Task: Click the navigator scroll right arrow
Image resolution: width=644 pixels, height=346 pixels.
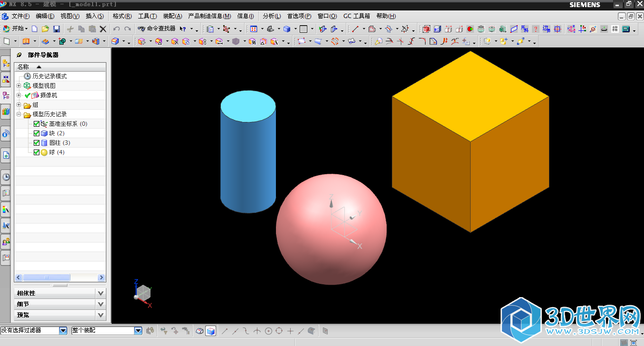Action: pos(102,278)
